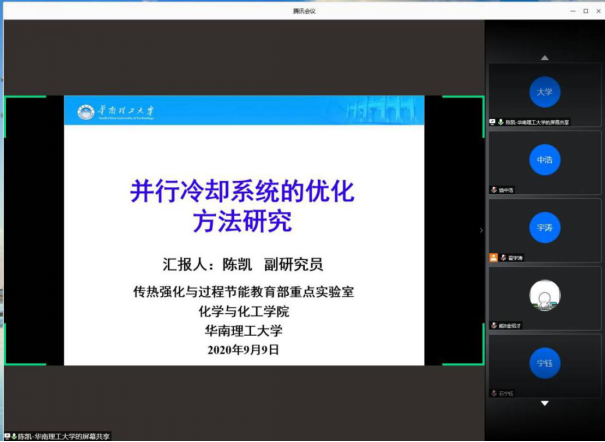This screenshot has height=442, width=605.
Task: Click the 宇涛 participant avatar
Action: pos(544,227)
